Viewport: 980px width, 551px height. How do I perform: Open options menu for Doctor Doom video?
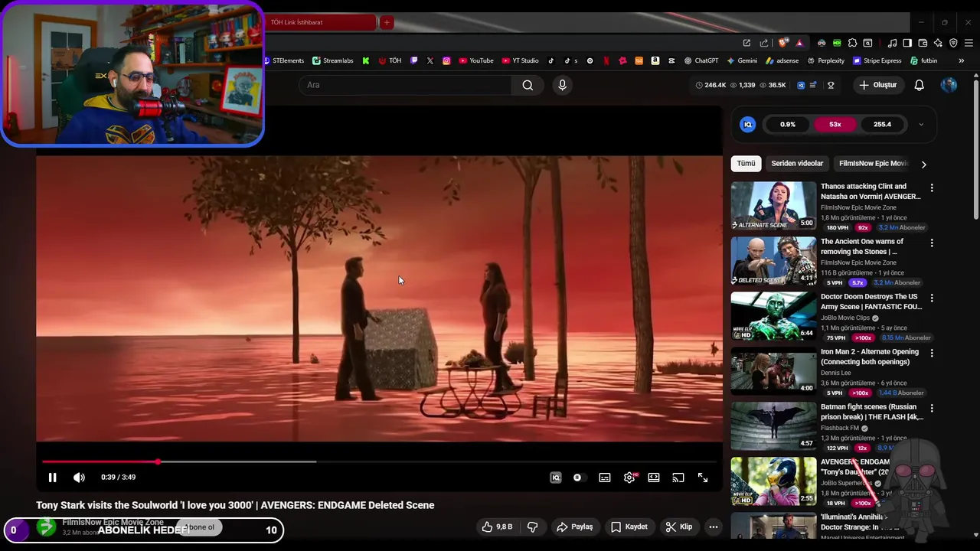(932, 298)
